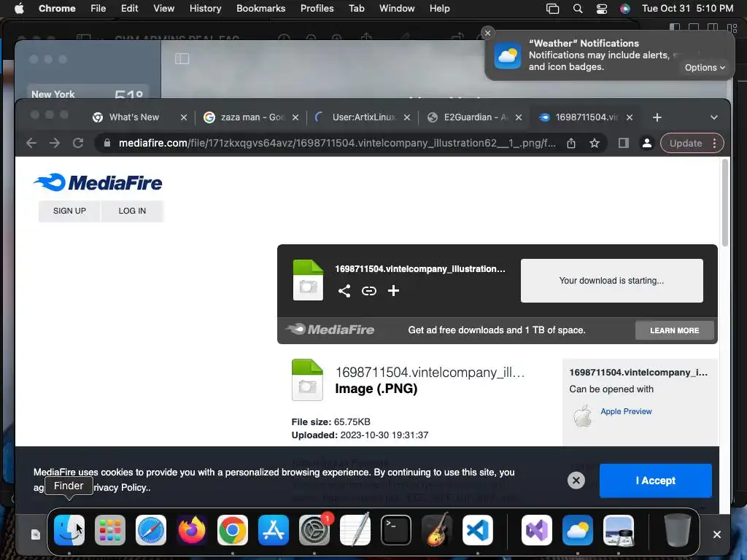747x560 pixels.
Task: Switch to the What's New tab
Action: click(x=134, y=117)
